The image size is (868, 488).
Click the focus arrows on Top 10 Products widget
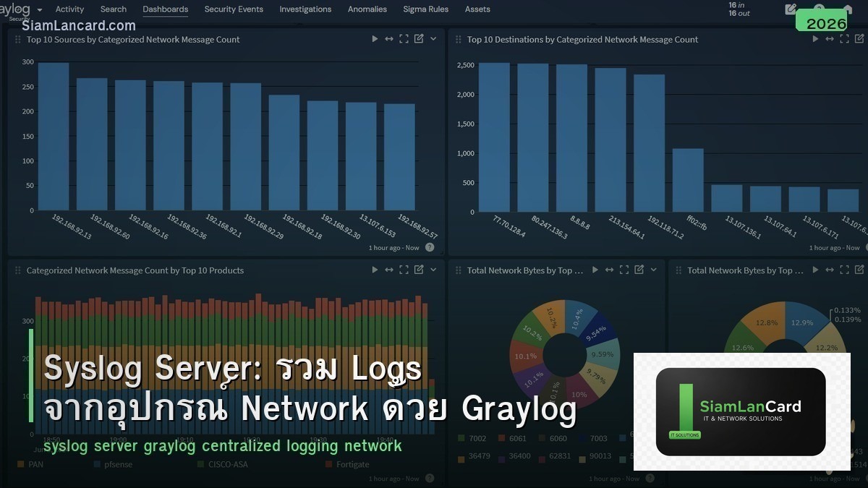tap(389, 270)
